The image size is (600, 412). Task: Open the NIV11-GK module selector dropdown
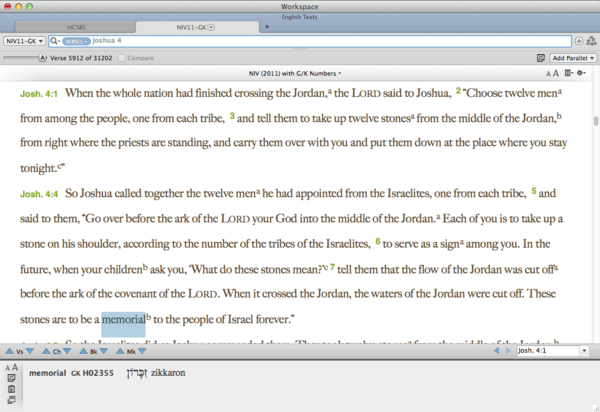[24, 41]
